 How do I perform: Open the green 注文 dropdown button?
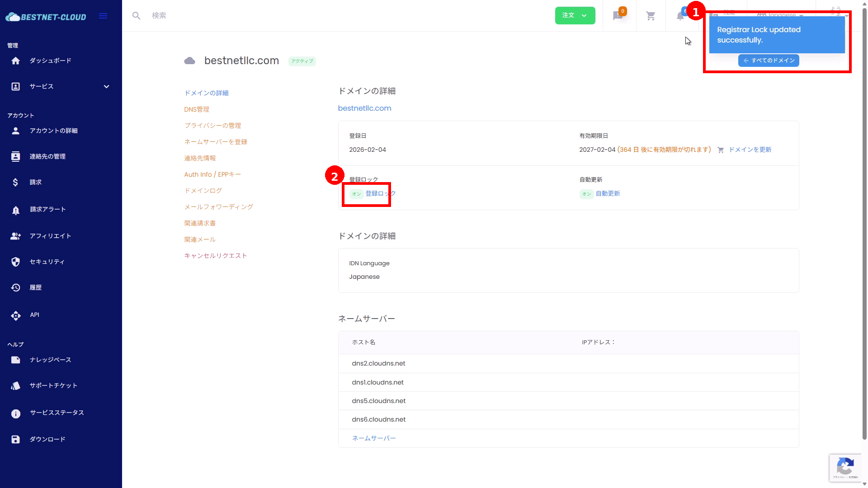pyautogui.click(x=575, y=16)
